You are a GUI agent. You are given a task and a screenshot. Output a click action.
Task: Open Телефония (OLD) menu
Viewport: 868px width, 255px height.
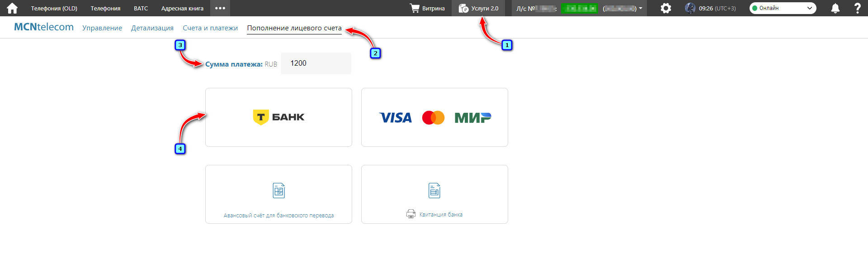coord(54,8)
